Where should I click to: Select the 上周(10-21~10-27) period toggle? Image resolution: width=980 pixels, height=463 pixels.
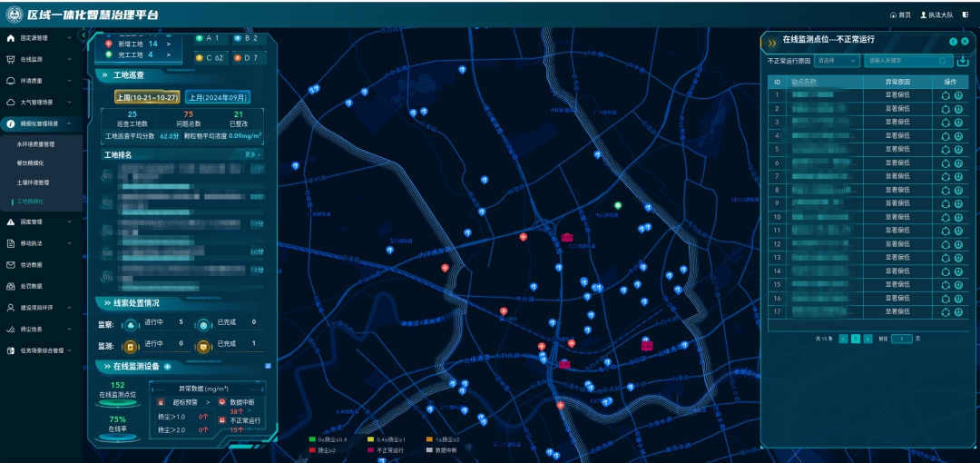click(147, 97)
